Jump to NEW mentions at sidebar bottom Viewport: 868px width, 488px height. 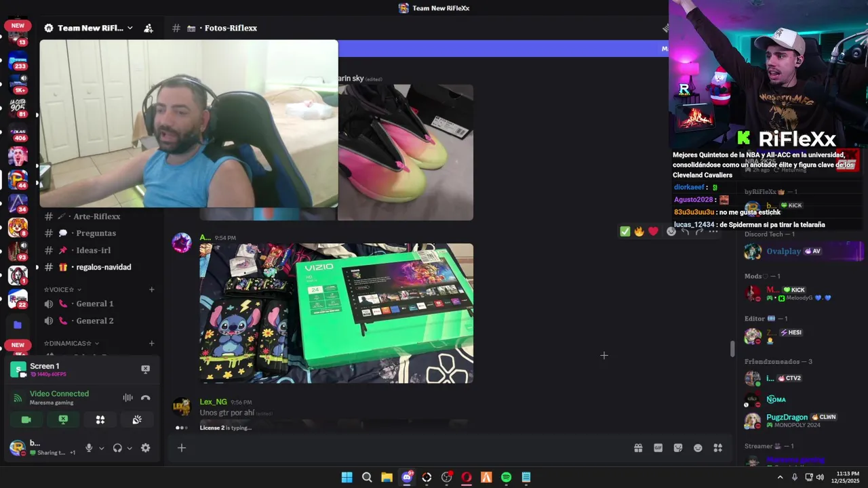[x=18, y=345]
